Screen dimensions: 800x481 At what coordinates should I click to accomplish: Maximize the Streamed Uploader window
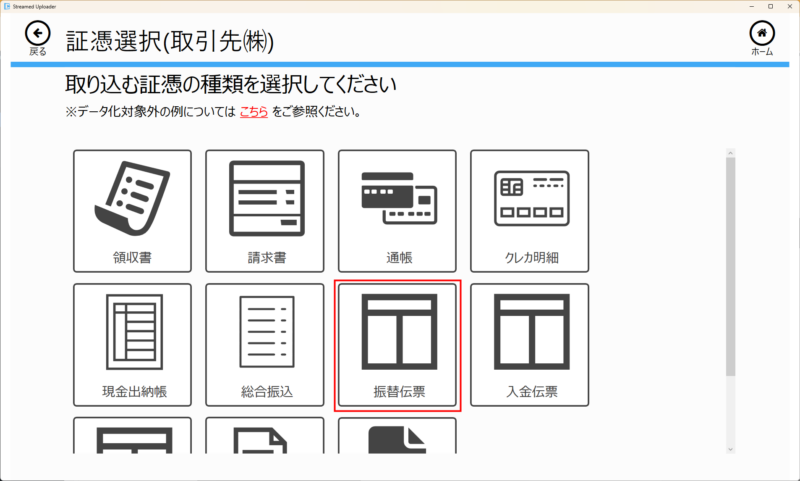click(x=770, y=7)
